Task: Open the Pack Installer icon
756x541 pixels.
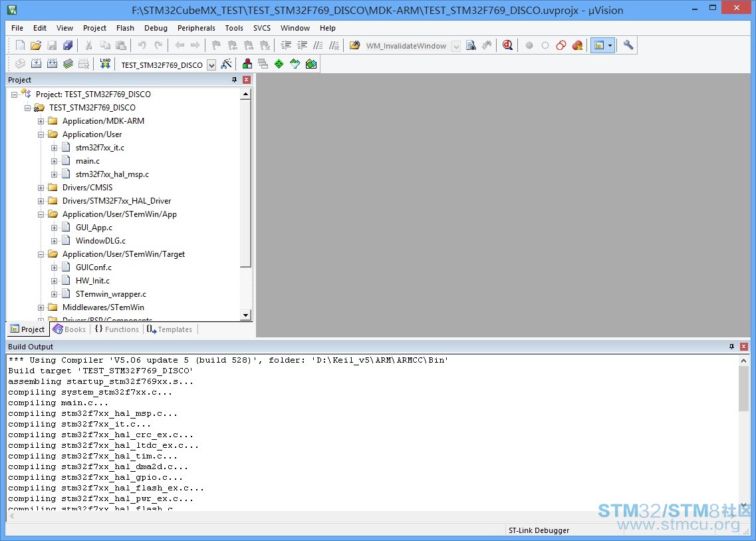Action: [311, 64]
